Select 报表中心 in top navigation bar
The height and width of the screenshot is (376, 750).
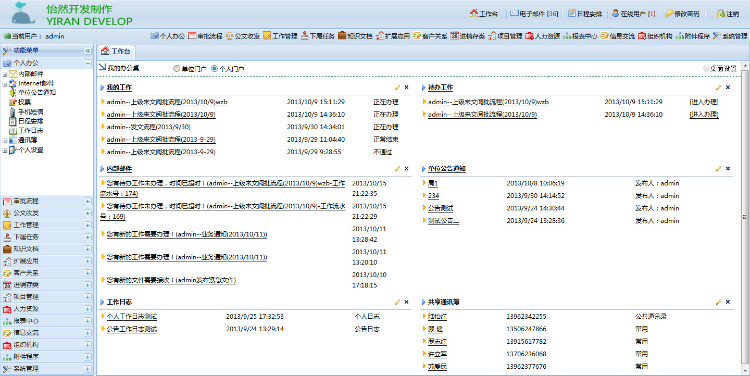[x=580, y=36]
